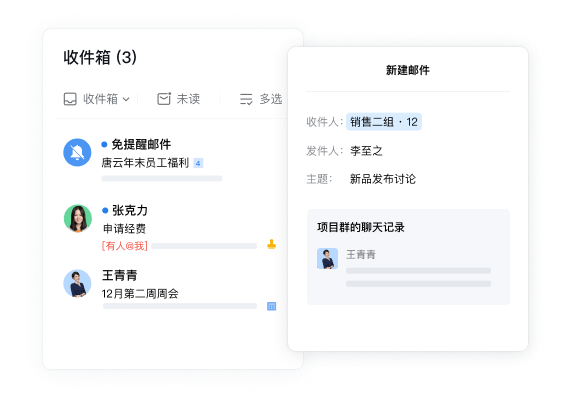
Task: Expand the 收件箱 folder dropdown chevron
Action: [126, 99]
